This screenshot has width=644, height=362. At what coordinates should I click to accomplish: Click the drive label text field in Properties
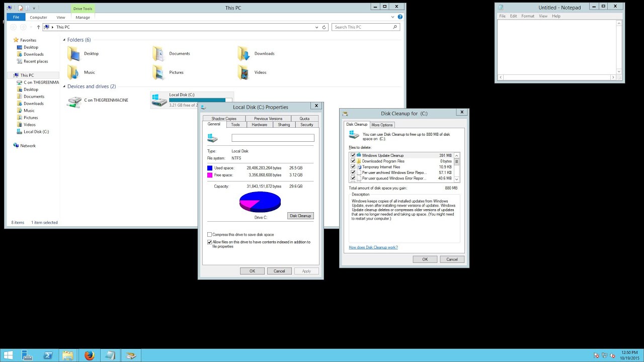(x=273, y=138)
